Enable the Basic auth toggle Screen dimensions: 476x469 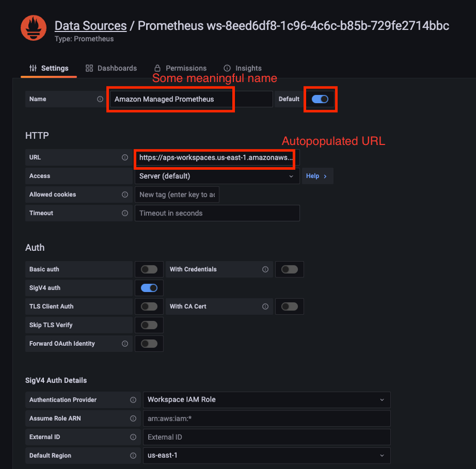tap(149, 269)
